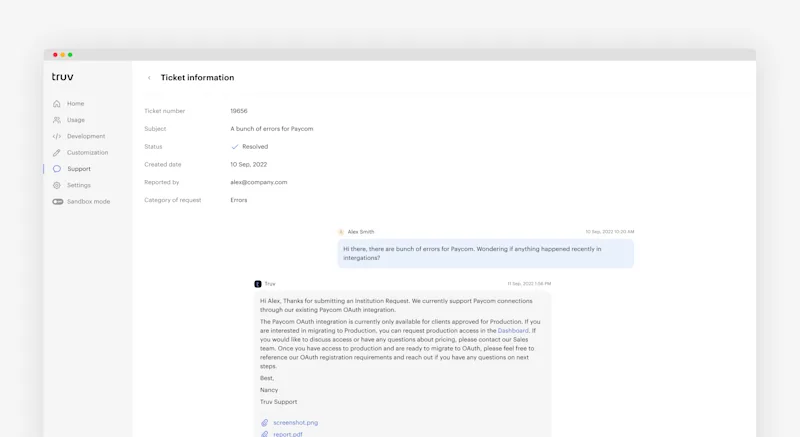Click the Ticket information heading

(197, 78)
